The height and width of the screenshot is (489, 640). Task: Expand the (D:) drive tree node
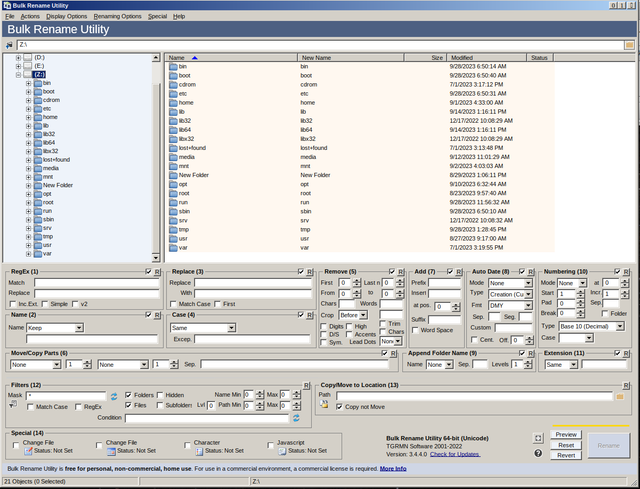click(x=18, y=58)
